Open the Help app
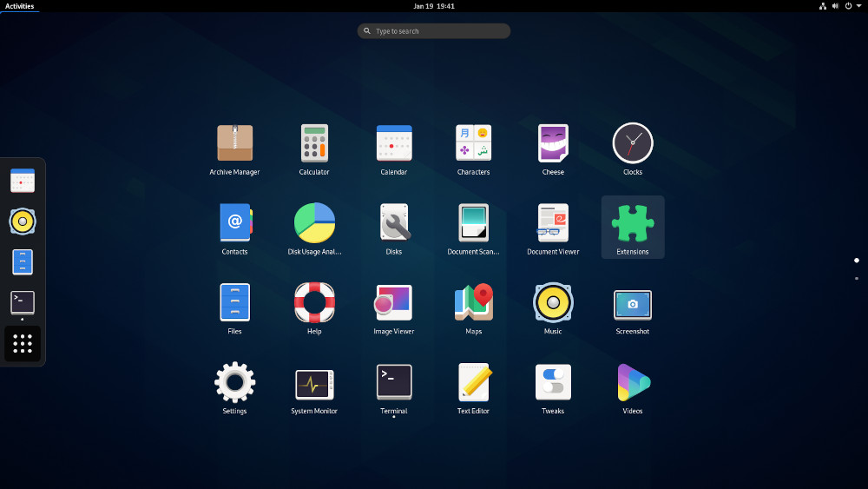The width and height of the screenshot is (868, 489). (314, 307)
